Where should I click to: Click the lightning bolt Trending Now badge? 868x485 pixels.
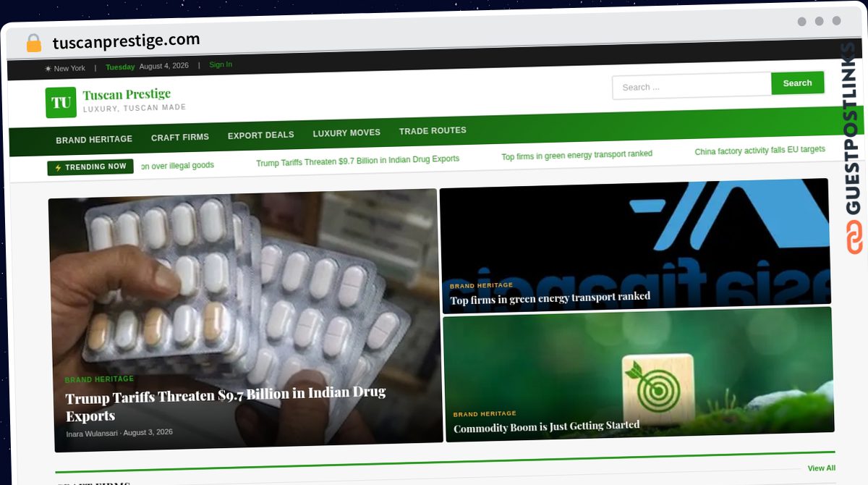(x=90, y=167)
